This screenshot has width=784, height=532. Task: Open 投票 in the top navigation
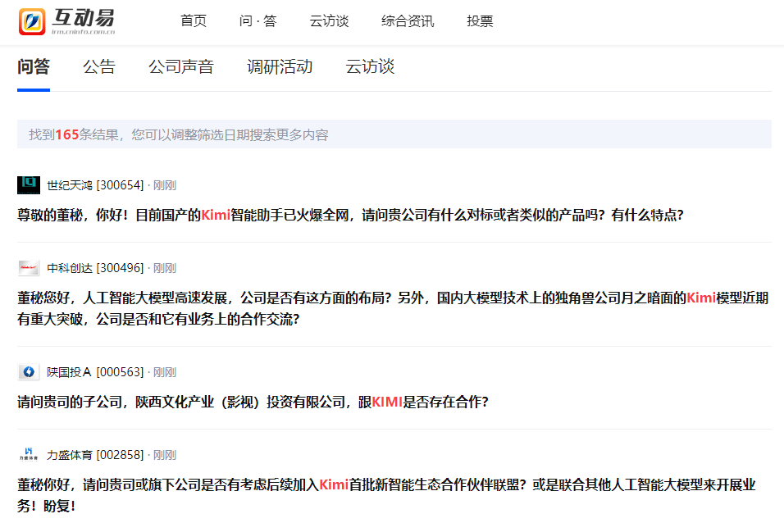pyautogui.click(x=480, y=21)
